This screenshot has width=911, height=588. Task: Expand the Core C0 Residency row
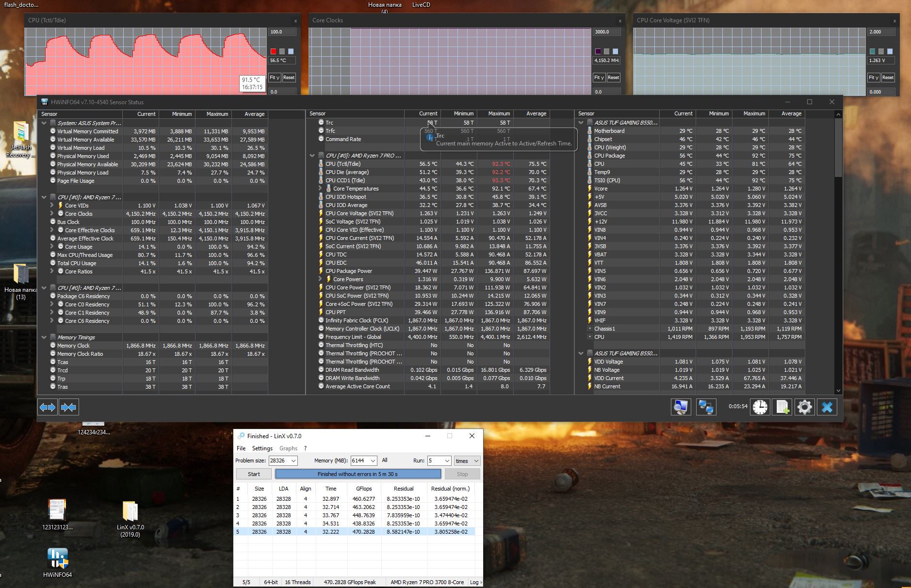[x=52, y=304]
